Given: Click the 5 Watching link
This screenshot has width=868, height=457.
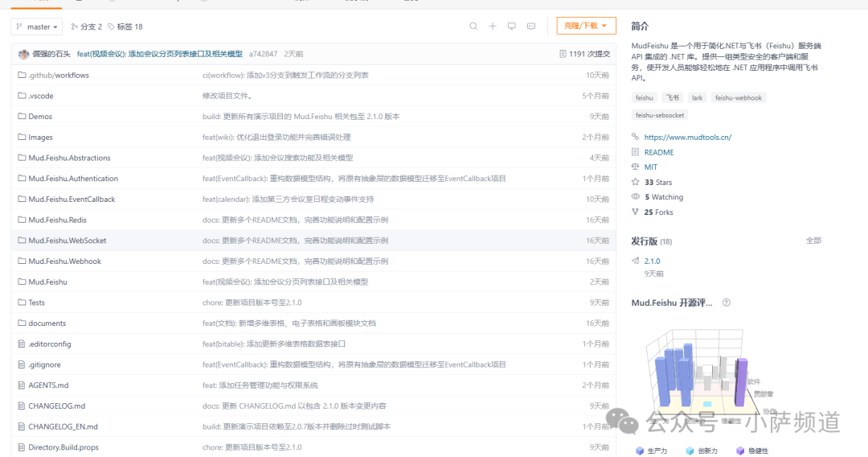Looking at the screenshot, I should 664,196.
